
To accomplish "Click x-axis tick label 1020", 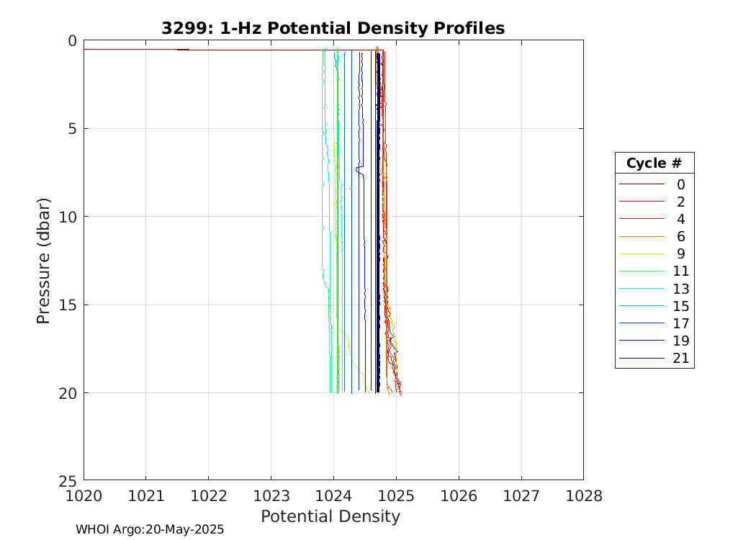I will [x=84, y=495].
